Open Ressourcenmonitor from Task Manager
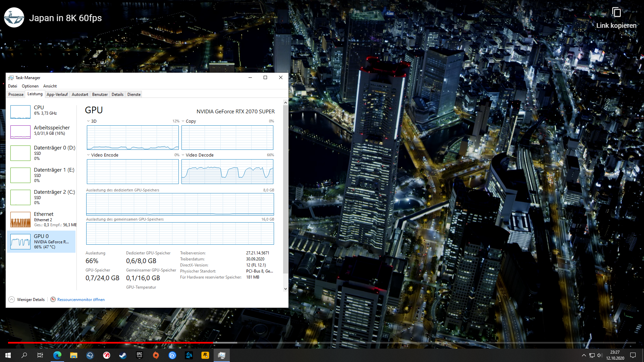644x362 pixels. [x=80, y=299]
